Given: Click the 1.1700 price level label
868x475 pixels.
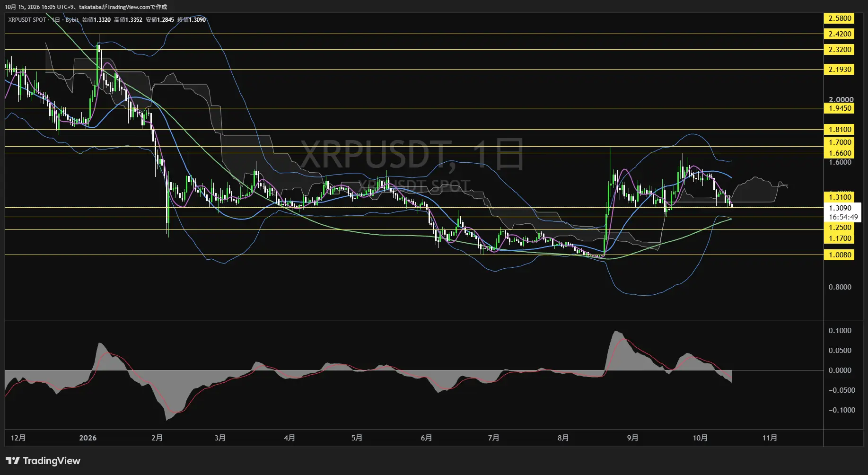Looking at the screenshot, I should pyautogui.click(x=839, y=238).
